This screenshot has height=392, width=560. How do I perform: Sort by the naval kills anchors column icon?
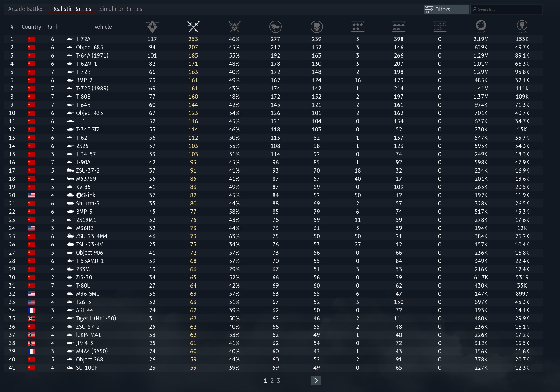click(x=440, y=27)
